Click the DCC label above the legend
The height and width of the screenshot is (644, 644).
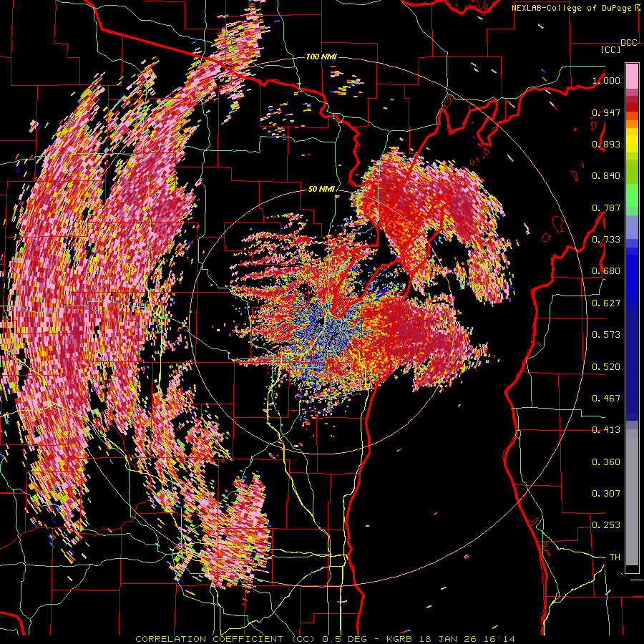click(x=629, y=43)
